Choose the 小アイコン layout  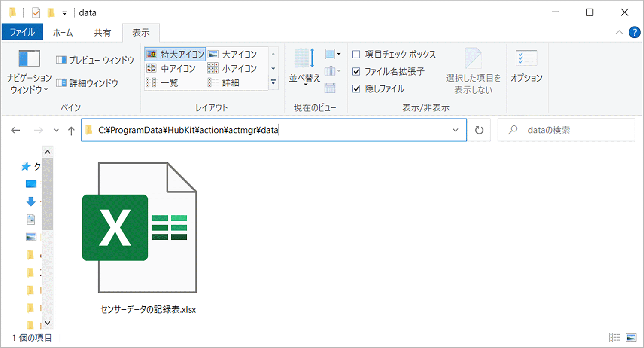pos(232,68)
